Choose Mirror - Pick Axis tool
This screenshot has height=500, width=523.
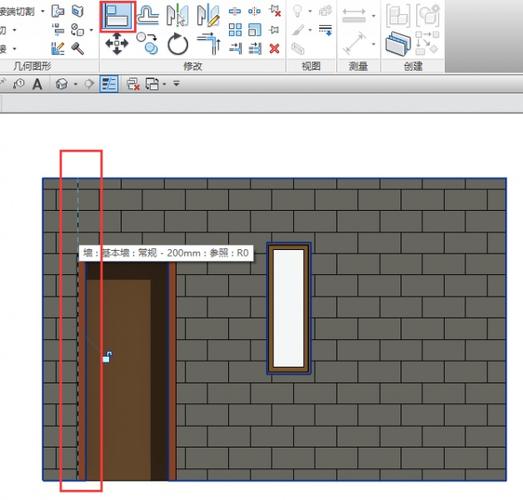pos(177,15)
